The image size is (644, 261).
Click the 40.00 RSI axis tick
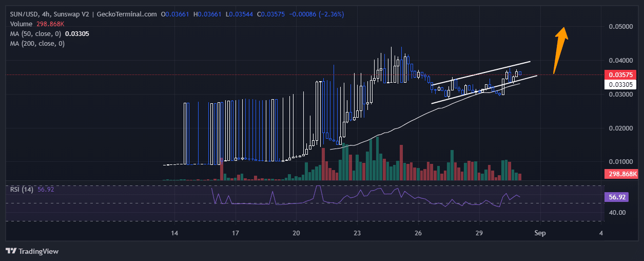tap(616, 212)
